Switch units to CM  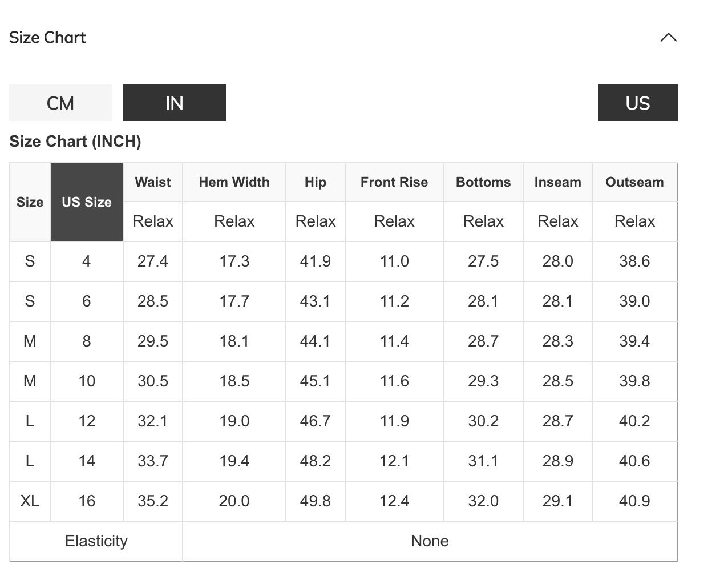60,103
